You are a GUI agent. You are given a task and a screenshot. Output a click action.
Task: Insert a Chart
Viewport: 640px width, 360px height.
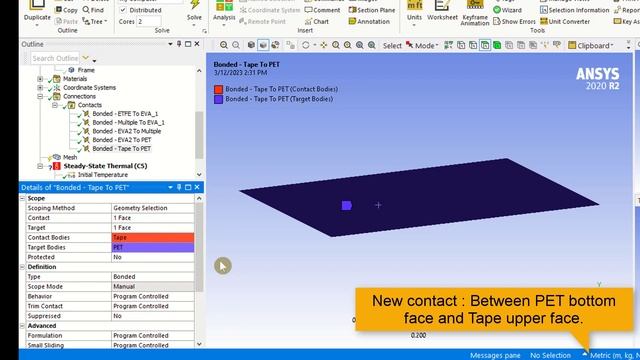317,22
